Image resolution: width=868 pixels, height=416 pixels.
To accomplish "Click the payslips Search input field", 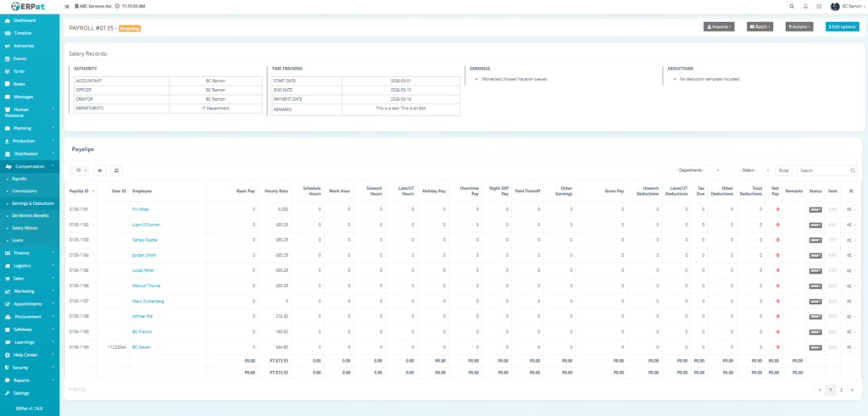I will 826,170.
